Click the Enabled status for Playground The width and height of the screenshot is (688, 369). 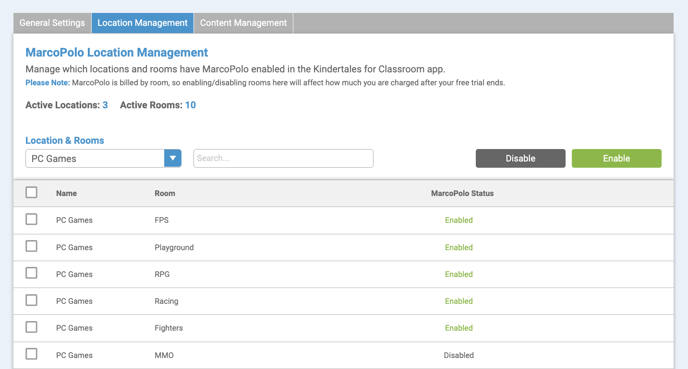tap(459, 247)
